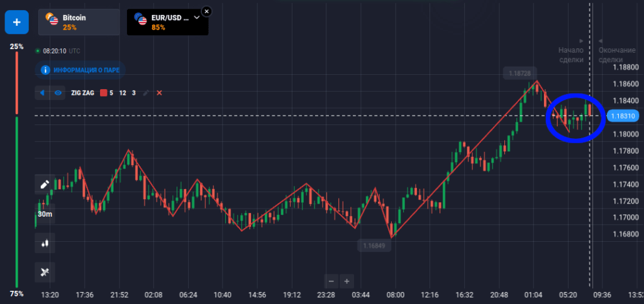644x304 pixels.
Task: Open the indicators compass tool
Action: tap(45, 272)
